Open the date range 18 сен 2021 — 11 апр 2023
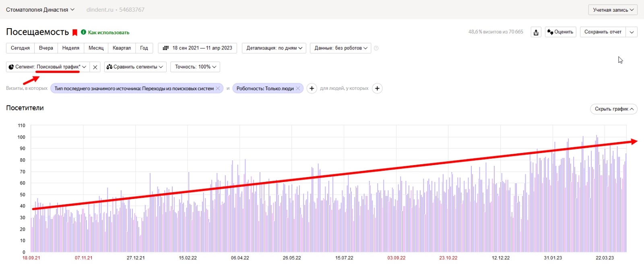The width and height of the screenshot is (644, 273). [x=198, y=48]
